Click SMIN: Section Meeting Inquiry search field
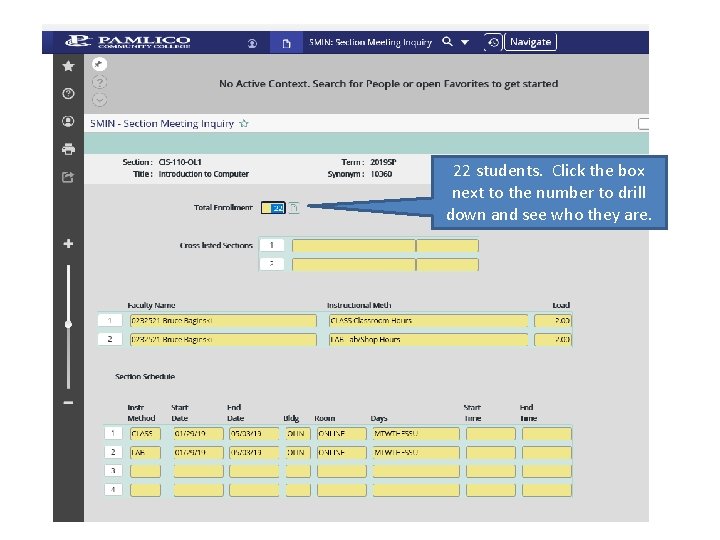 click(370, 42)
